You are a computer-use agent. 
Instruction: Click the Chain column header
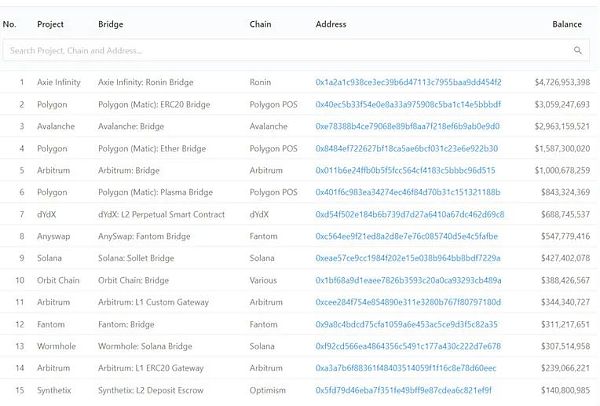coord(261,23)
